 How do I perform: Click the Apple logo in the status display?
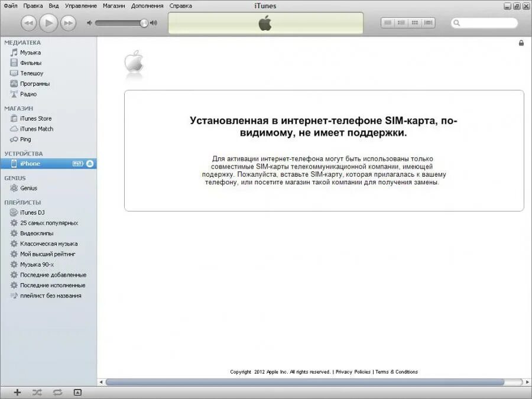click(265, 23)
